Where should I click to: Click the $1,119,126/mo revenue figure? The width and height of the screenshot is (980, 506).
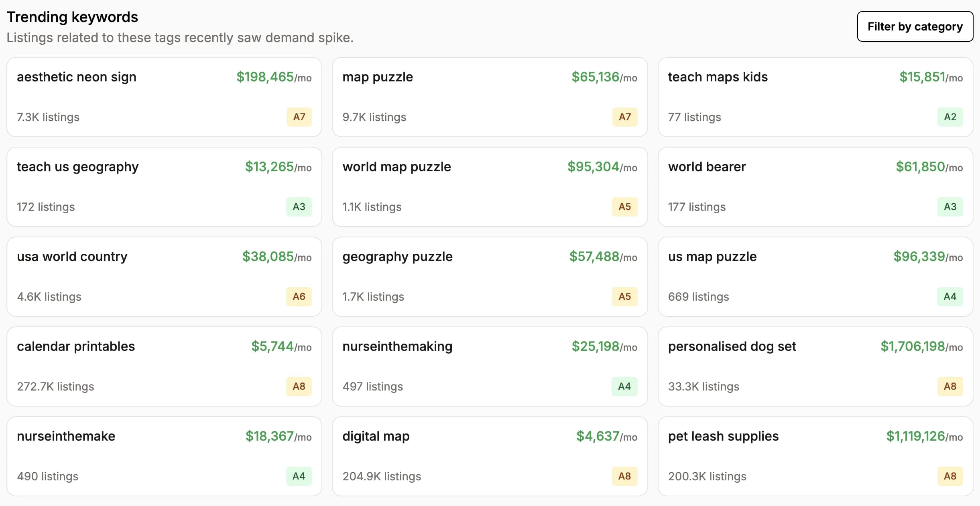tap(925, 436)
